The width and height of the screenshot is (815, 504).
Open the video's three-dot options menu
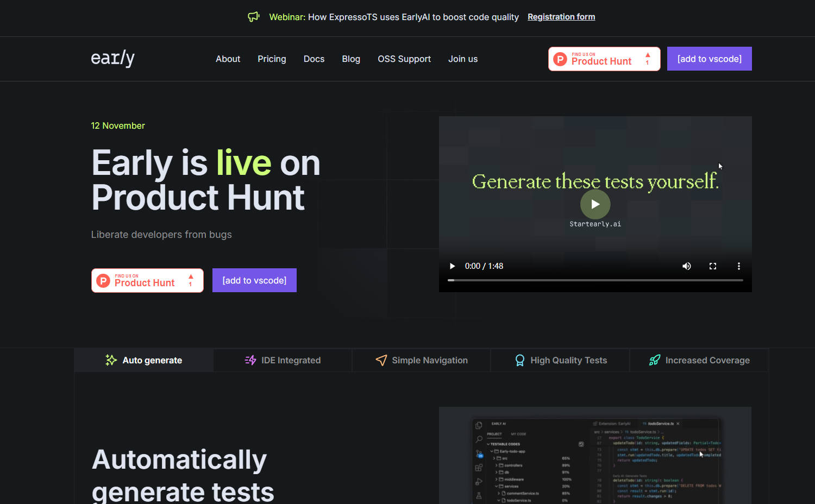tap(738, 266)
